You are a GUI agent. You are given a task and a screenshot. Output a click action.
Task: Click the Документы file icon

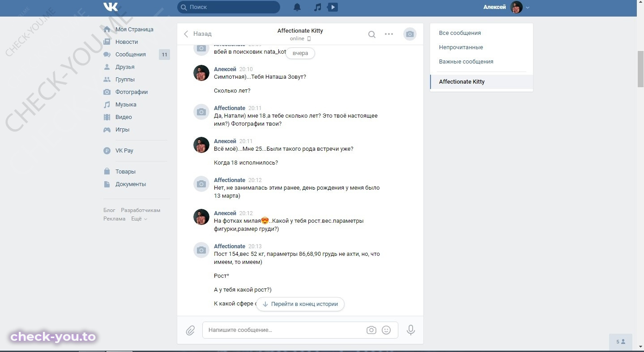[x=107, y=184]
